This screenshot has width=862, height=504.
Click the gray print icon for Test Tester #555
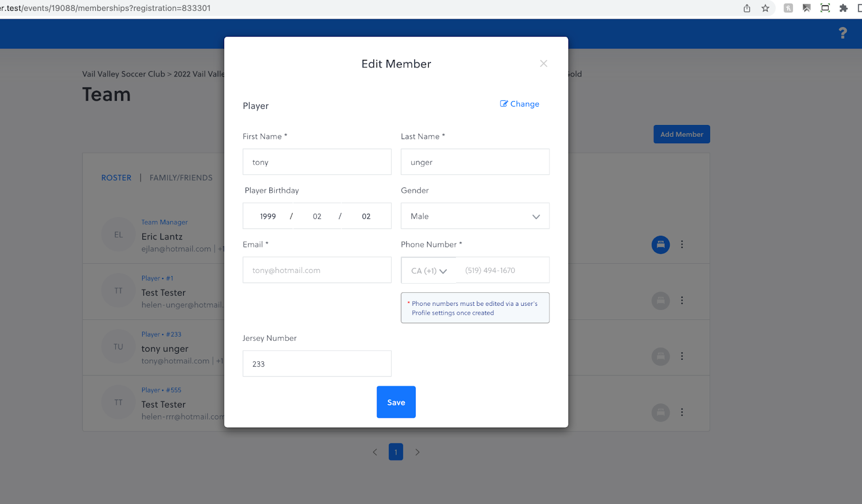click(x=661, y=412)
